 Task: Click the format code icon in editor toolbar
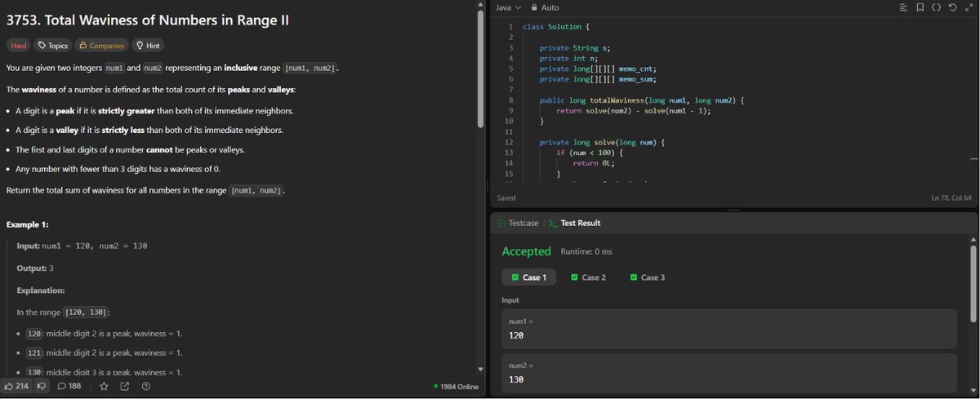(903, 7)
